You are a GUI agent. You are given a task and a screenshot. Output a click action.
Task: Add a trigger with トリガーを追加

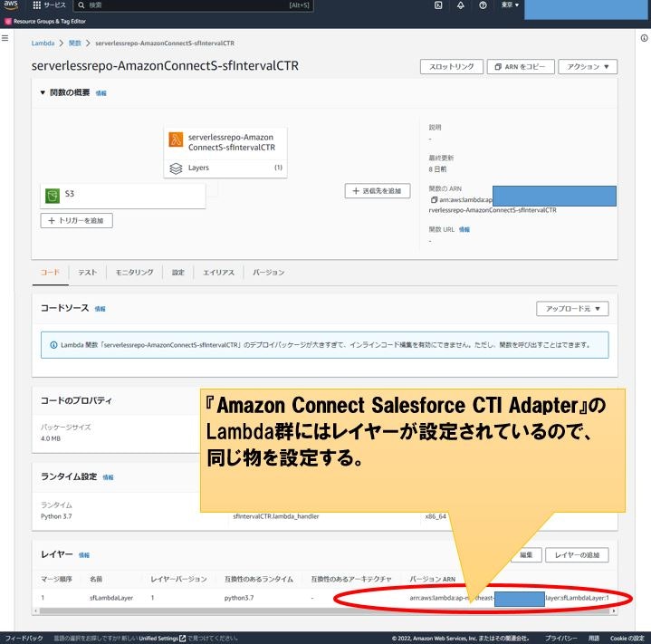(x=76, y=220)
